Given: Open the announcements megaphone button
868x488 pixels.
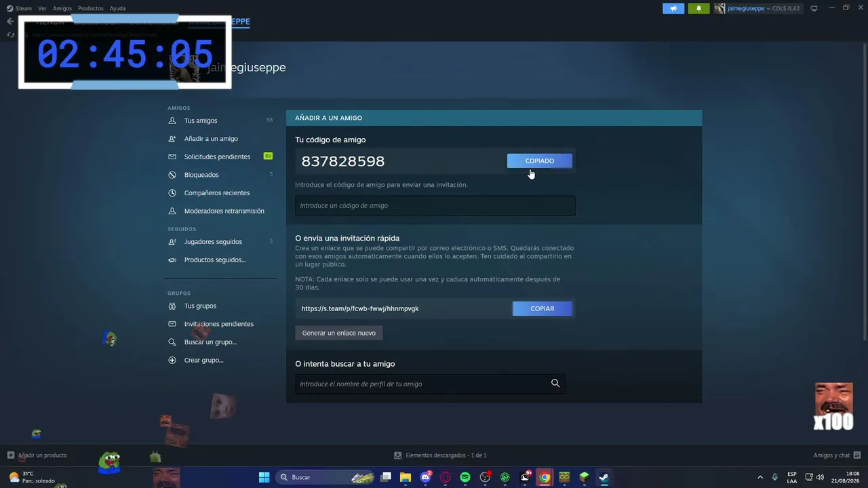Looking at the screenshot, I should point(673,8).
